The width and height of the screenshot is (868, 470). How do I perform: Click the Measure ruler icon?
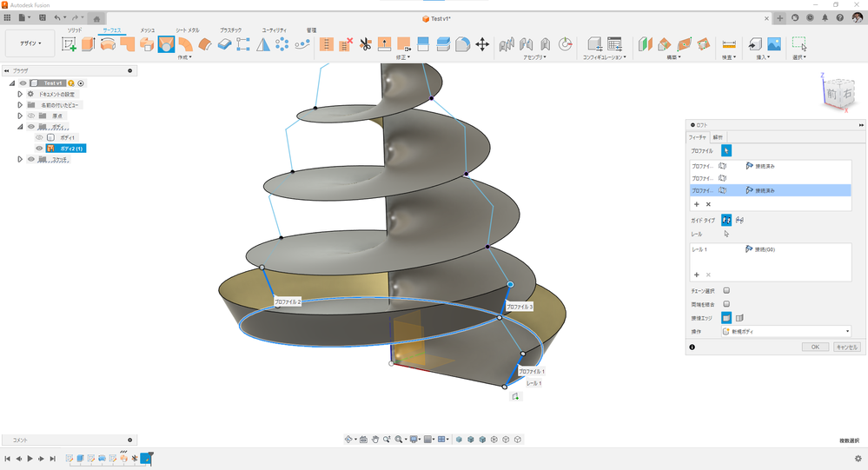tap(729, 44)
